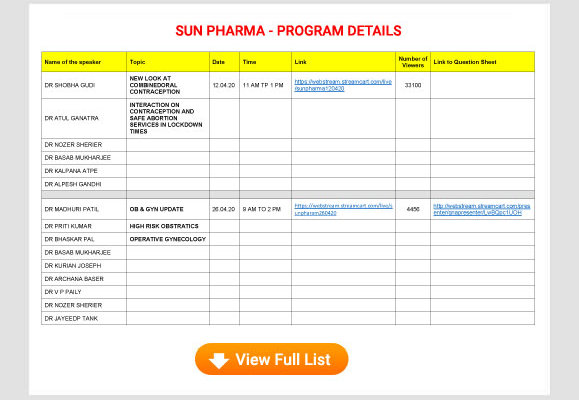This screenshot has width=579, height=400.
Task: Open Dr Madhuri Patil webstream link
Action: pyautogui.click(x=343, y=209)
